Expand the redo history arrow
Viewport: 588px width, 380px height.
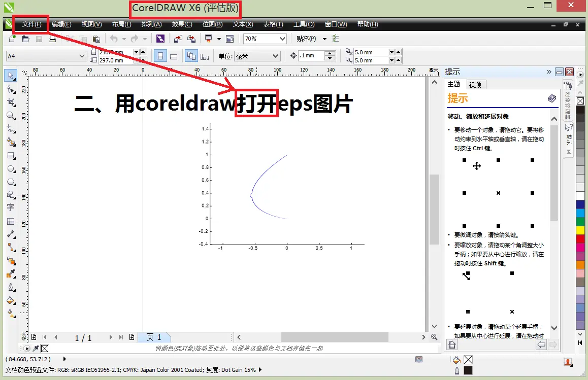click(145, 39)
